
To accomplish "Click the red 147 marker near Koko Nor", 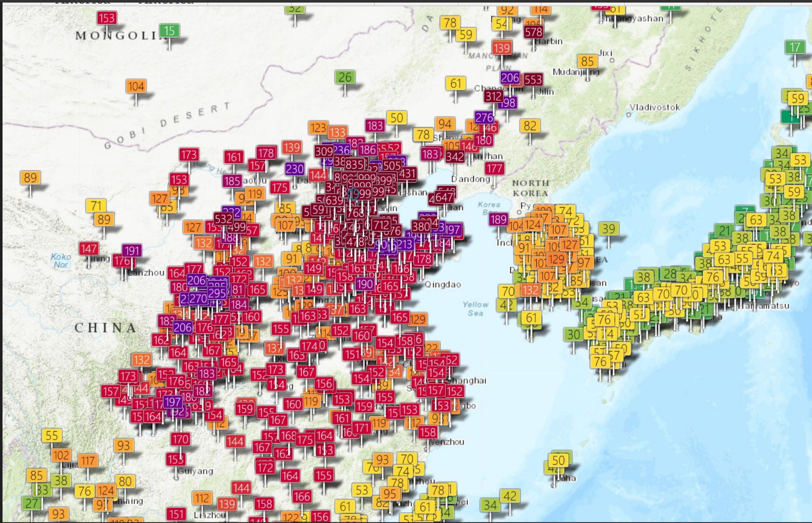I will pos(89,248).
